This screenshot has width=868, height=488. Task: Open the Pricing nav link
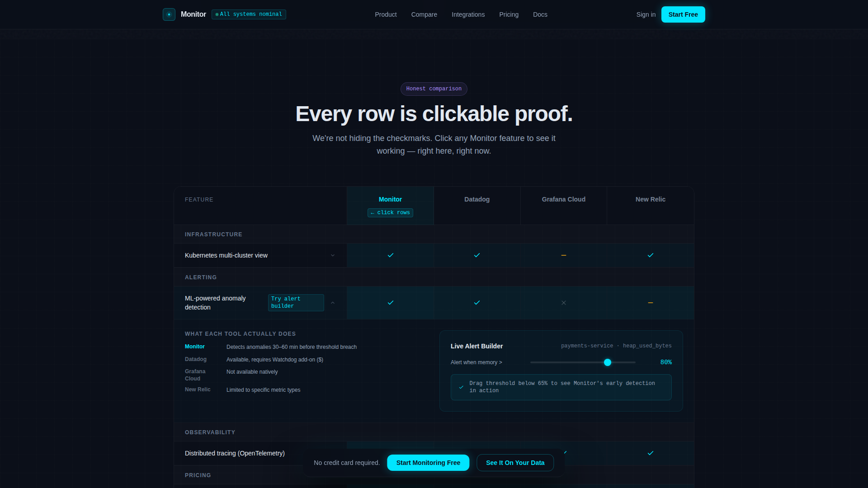[509, 14]
